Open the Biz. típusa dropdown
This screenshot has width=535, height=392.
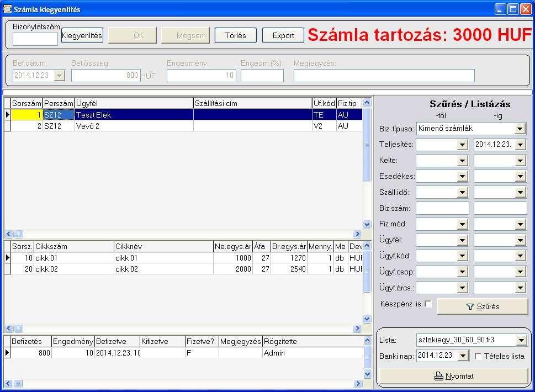(520, 129)
